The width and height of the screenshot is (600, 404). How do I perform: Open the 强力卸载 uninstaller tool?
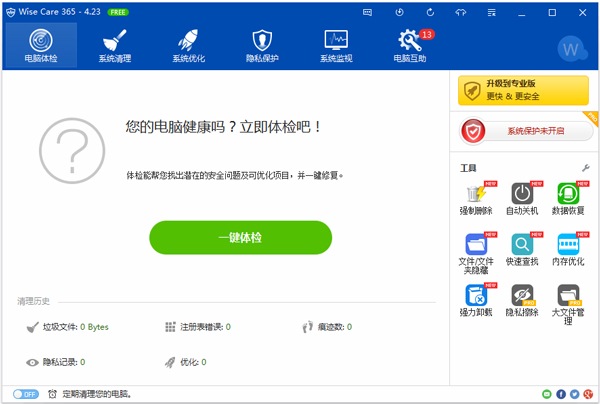pos(476,301)
